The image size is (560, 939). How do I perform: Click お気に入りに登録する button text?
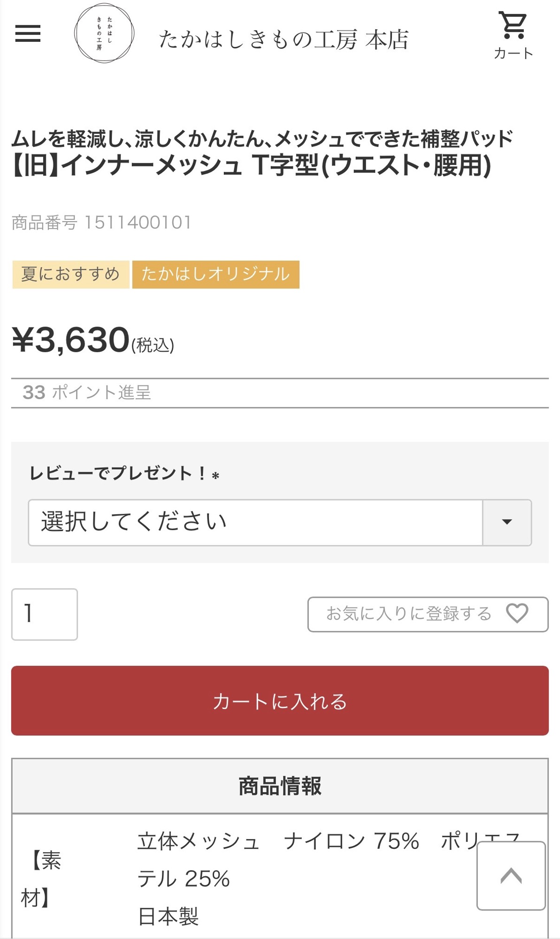408,614
